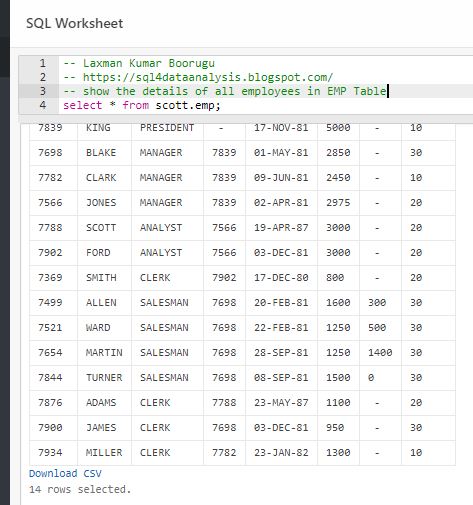Click commission value 300

[x=377, y=303]
